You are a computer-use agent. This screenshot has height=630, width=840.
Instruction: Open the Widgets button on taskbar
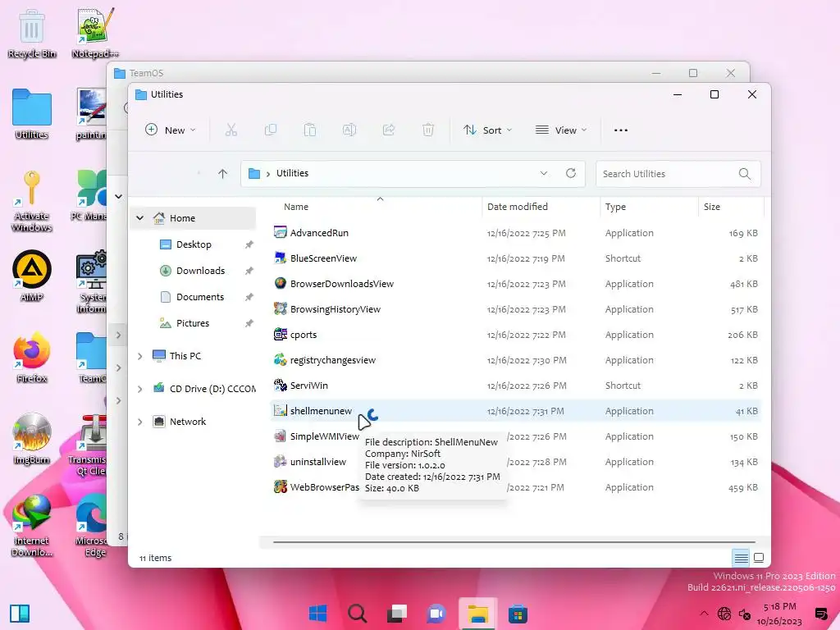tap(20, 614)
